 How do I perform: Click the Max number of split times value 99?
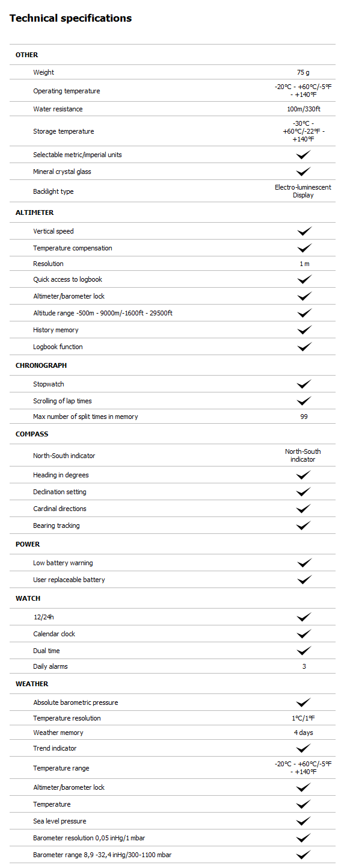[x=304, y=417]
